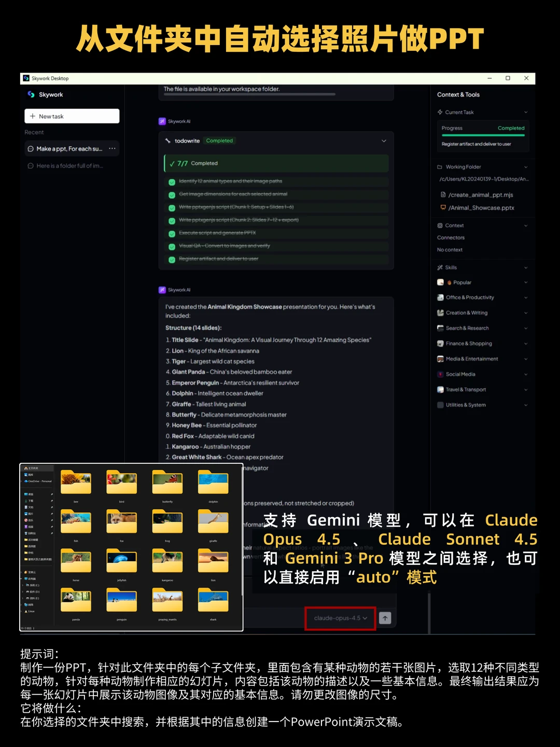The image size is (560, 747).
Task: Click the Finance & Shopping category icon
Action: click(x=440, y=343)
